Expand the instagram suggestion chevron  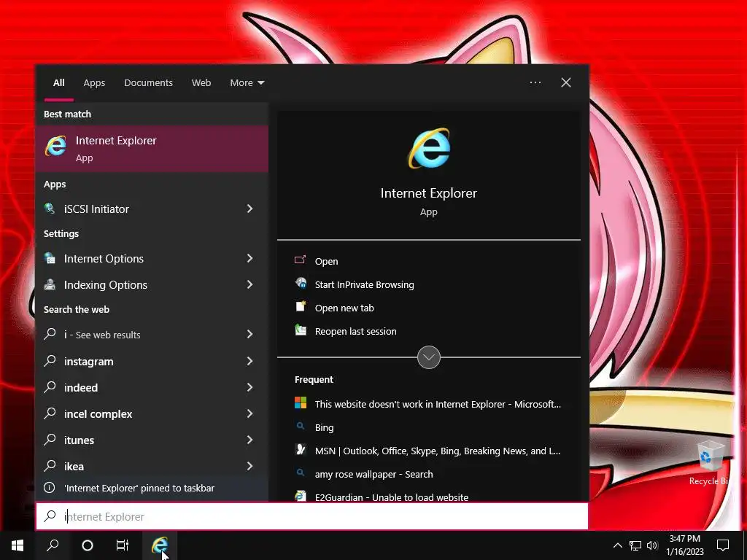pos(249,361)
